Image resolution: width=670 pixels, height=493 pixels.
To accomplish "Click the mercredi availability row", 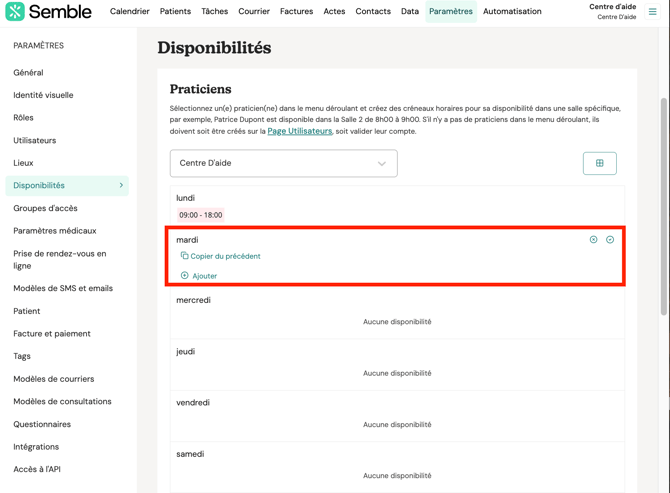I will click(x=397, y=311).
